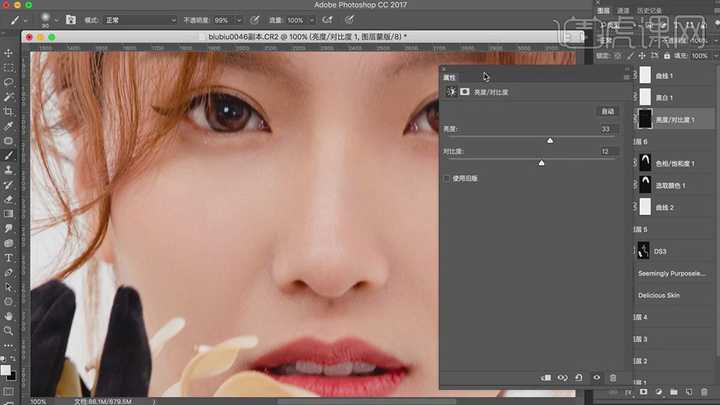Select the Crop tool
The image size is (720, 405).
coord(8,112)
